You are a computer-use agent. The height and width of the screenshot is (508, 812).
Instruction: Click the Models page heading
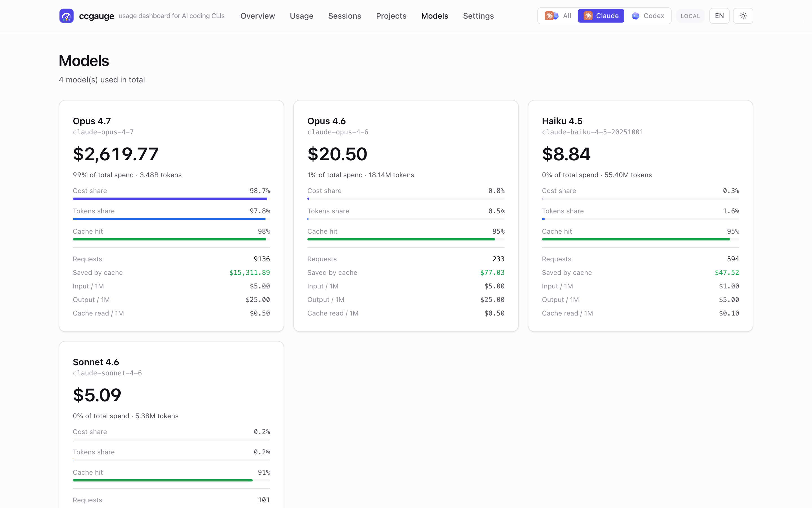click(84, 61)
